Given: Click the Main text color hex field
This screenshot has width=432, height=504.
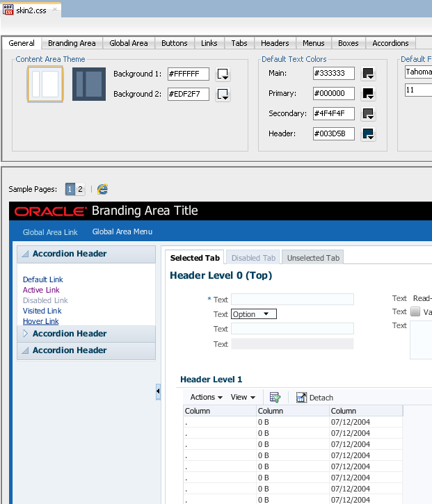Looking at the screenshot, I should click(333, 73).
